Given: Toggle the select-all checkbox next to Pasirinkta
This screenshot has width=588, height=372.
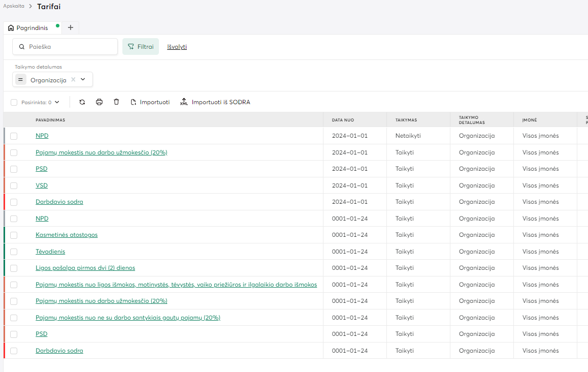Looking at the screenshot, I should 14,103.
